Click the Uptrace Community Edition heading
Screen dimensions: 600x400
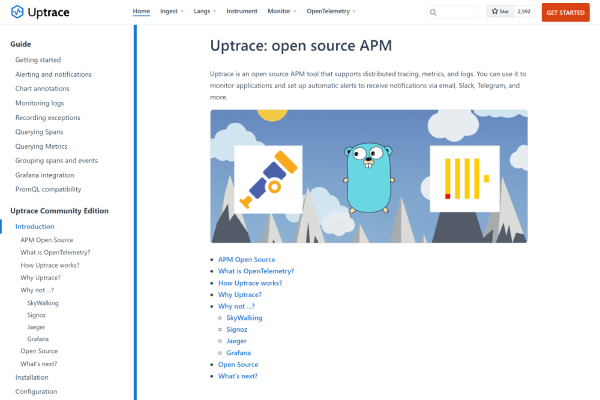point(59,211)
